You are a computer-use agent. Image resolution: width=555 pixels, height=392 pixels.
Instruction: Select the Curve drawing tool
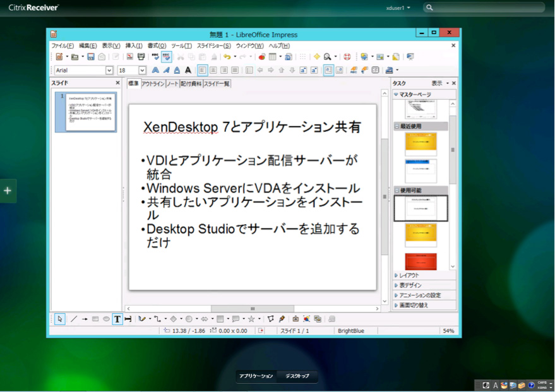click(142, 319)
